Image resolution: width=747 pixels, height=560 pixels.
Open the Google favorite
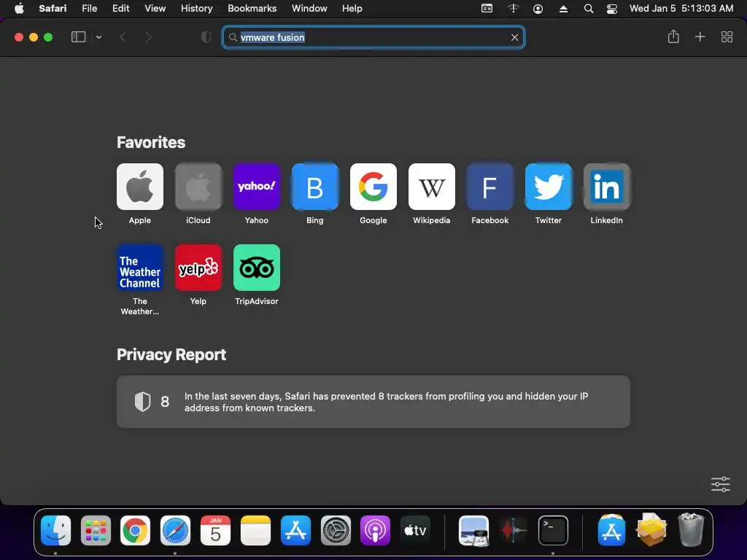pyautogui.click(x=373, y=187)
